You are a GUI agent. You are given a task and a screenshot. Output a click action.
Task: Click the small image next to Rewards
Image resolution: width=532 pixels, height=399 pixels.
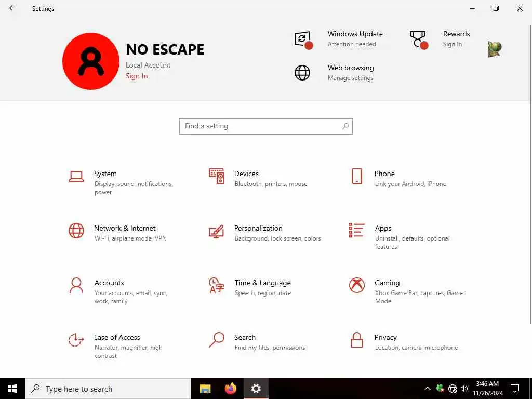(495, 49)
